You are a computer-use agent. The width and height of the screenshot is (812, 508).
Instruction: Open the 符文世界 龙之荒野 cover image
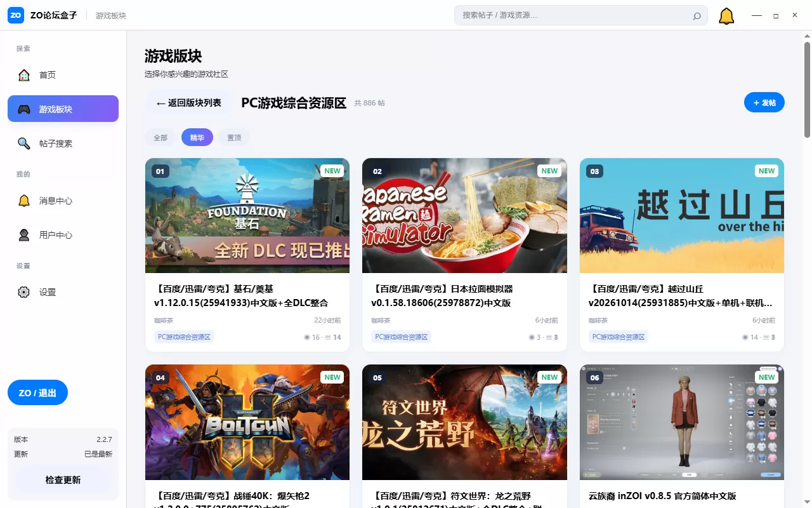click(x=464, y=422)
